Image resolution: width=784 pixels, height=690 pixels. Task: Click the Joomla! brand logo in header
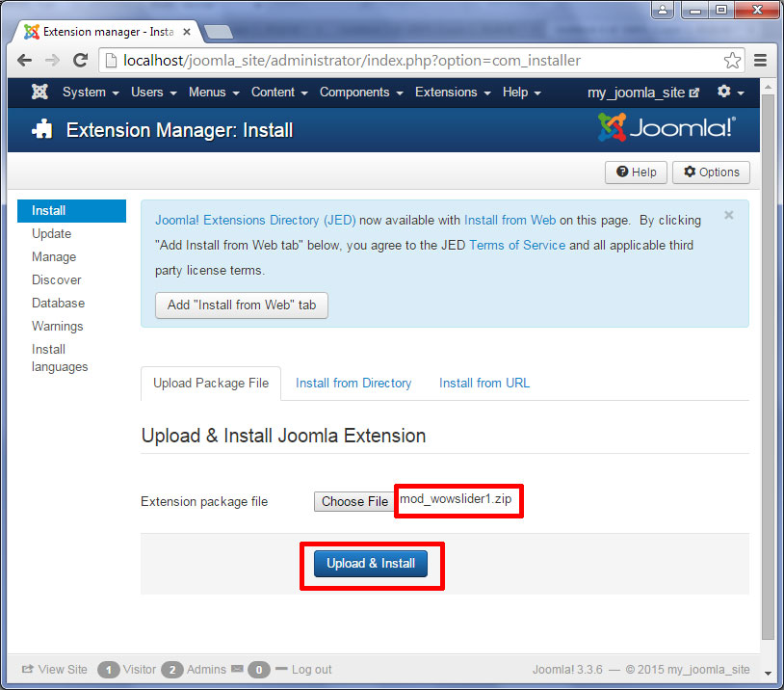tap(666, 127)
